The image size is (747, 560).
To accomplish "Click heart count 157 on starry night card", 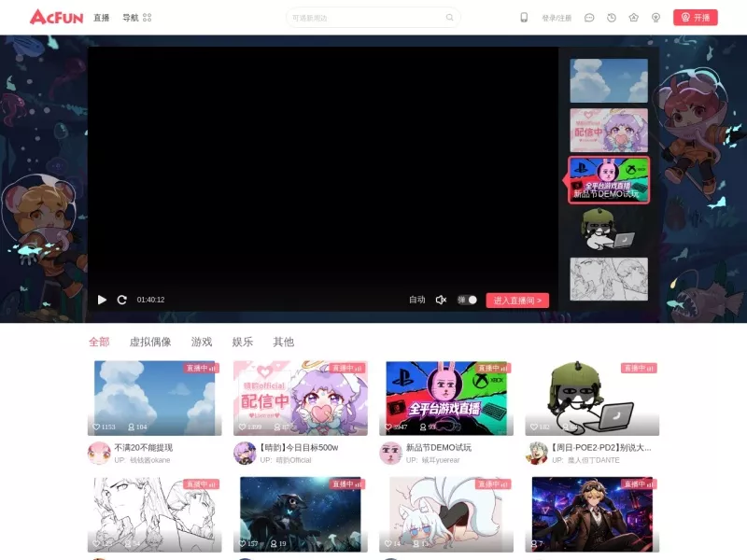I will point(248,543).
